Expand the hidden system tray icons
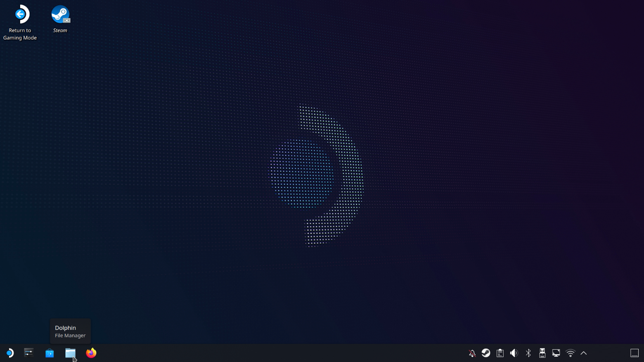The height and width of the screenshot is (362, 644). [584, 353]
